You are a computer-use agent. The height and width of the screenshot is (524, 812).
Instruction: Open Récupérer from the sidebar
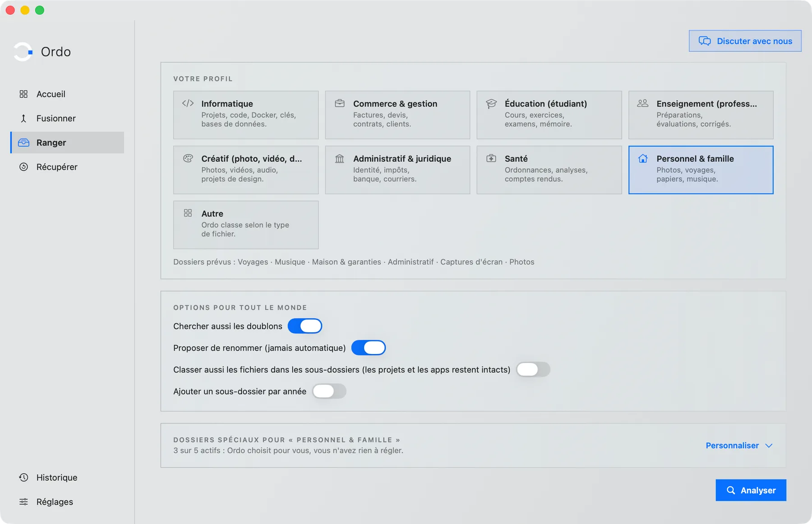click(x=67, y=167)
